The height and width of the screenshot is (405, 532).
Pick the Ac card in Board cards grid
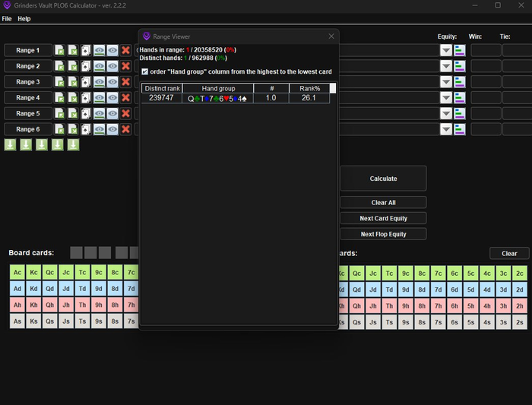(17, 272)
